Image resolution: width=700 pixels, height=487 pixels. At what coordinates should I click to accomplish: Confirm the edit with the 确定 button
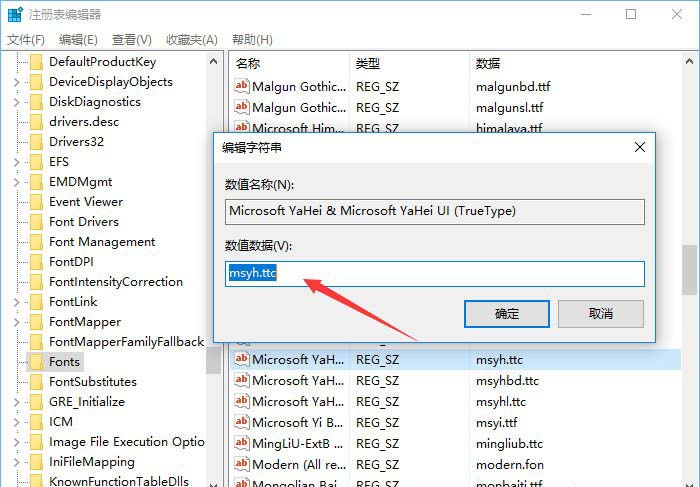pos(507,313)
